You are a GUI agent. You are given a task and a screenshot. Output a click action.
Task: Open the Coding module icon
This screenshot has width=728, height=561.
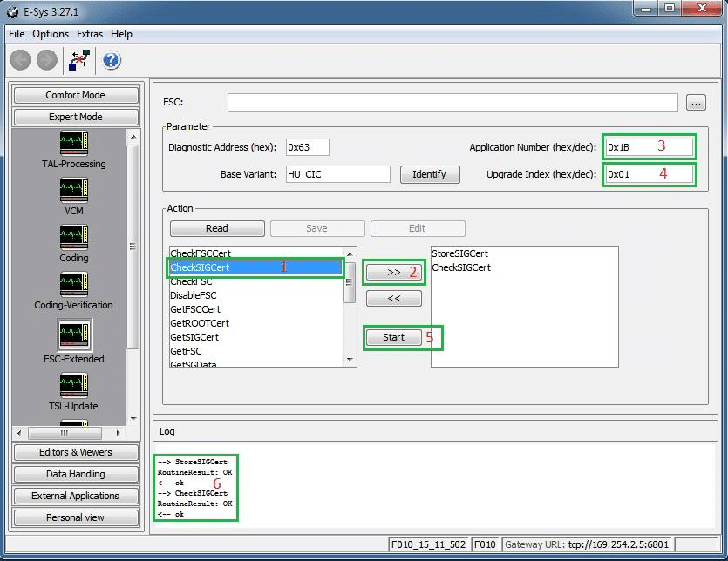click(73, 237)
